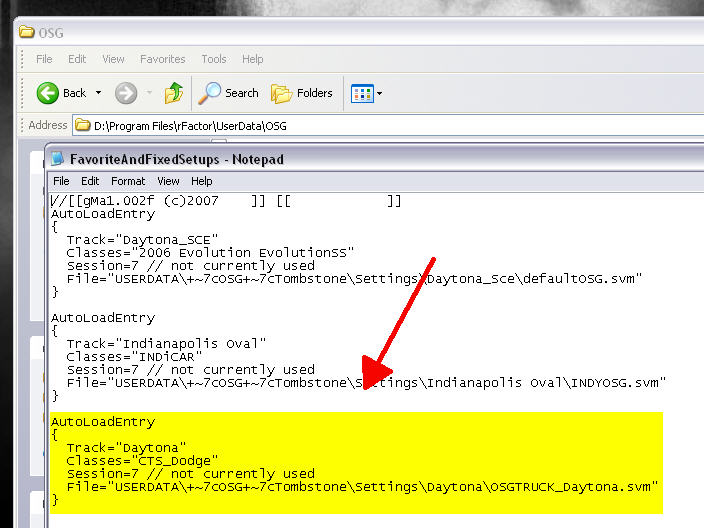Open Notepad's Edit menu
The image size is (704, 528).
tap(90, 181)
